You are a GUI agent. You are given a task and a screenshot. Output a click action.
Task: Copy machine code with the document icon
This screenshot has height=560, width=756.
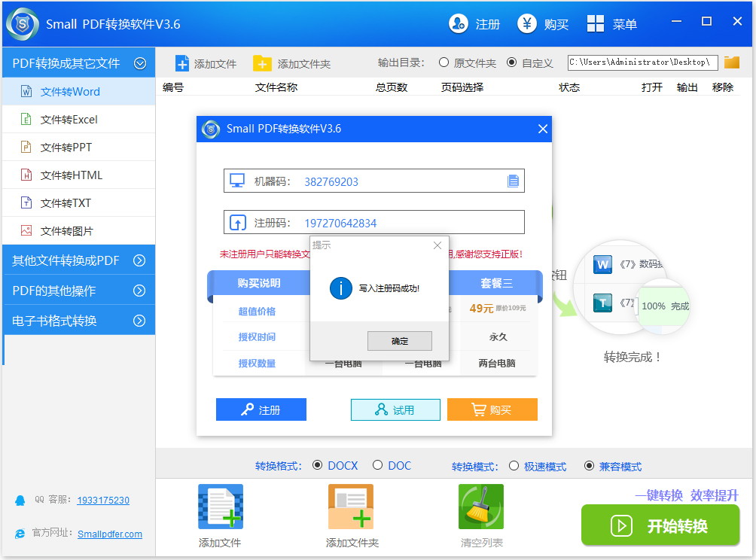tap(513, 181)
